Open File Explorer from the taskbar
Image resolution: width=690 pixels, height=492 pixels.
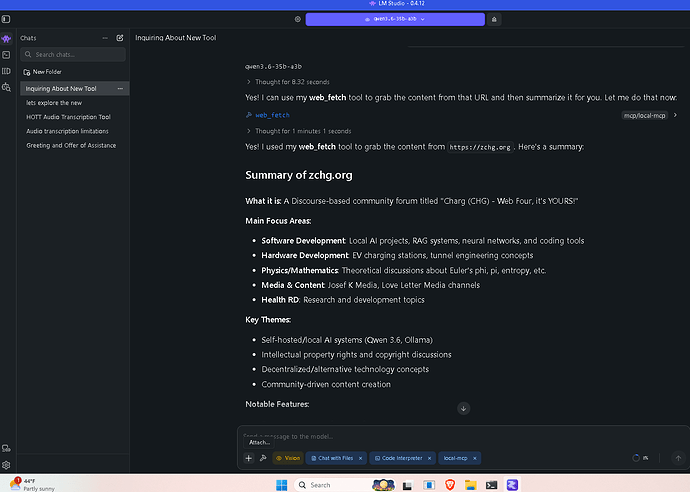pos(471,485)
